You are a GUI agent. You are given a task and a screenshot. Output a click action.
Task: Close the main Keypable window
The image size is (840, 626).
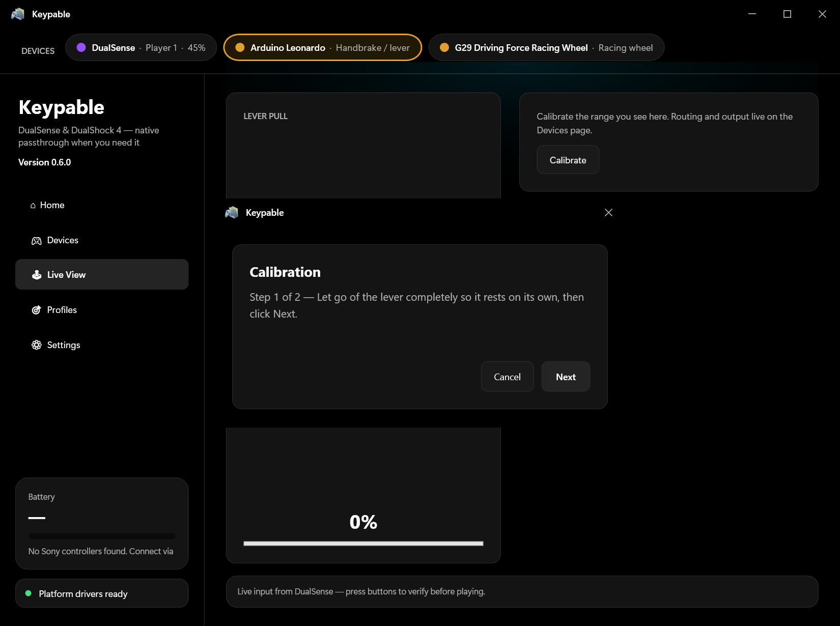[x=822, y=14]
